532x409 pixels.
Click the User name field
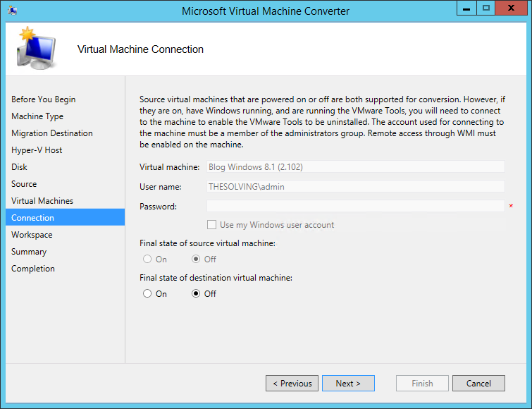coord(356,186)
